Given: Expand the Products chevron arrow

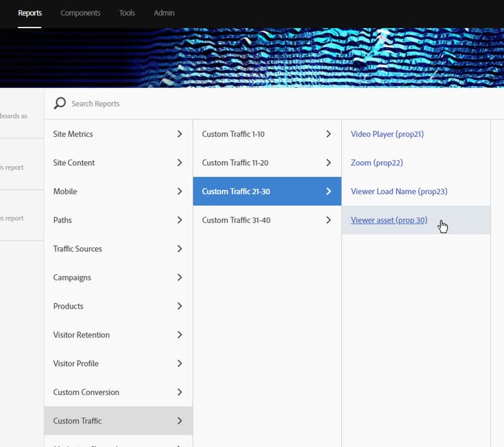Looking at the screenshot, I should [179, 306].
